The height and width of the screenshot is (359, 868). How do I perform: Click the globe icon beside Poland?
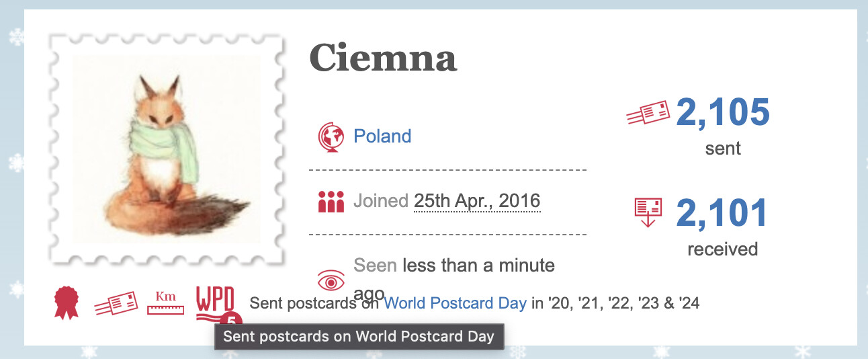(x=331, y=136)
